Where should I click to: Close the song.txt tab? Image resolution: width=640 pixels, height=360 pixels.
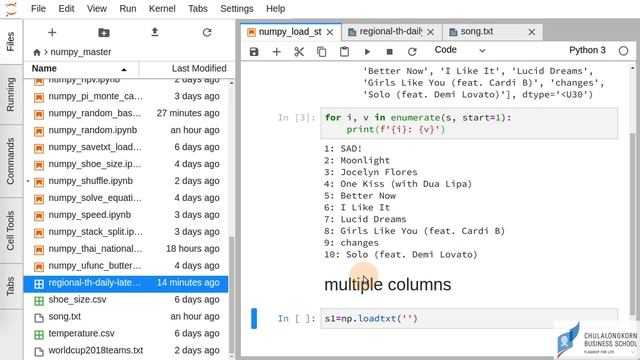tap(531, 32)
